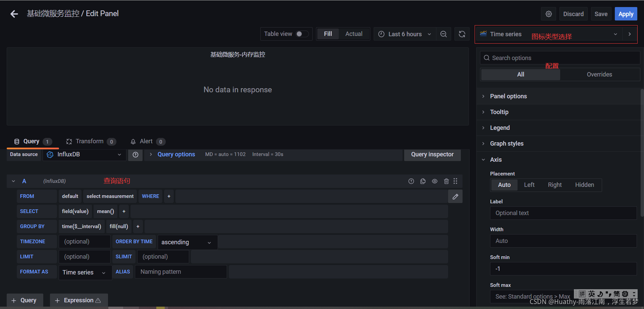Select Overrides tab
Viewport: 644px width, 309px height.
(599, 74)
